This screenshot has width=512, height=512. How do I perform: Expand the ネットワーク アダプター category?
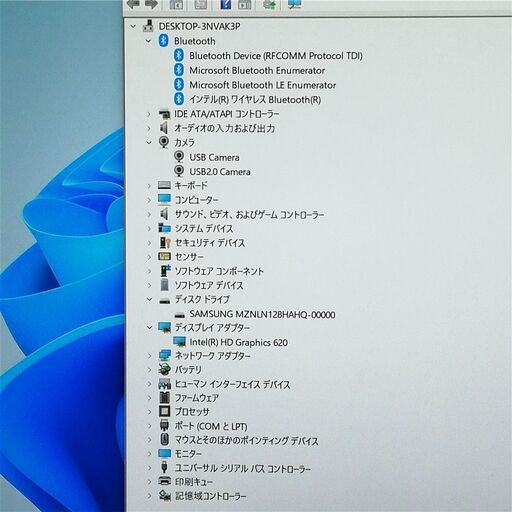click(149, 356)
